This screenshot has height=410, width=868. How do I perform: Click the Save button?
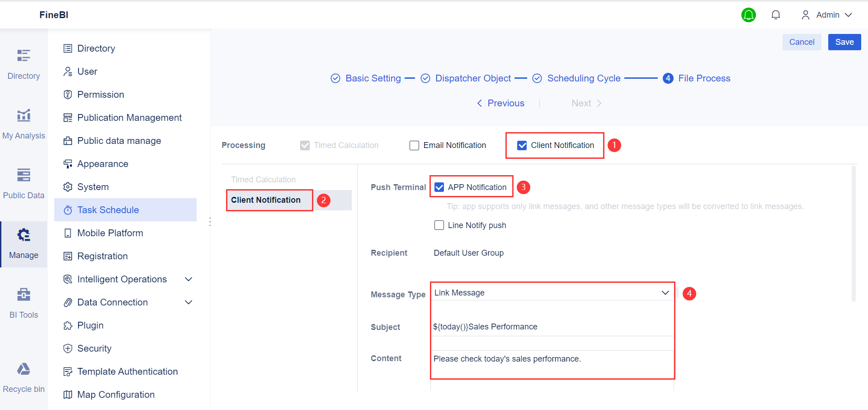point(844,42)
